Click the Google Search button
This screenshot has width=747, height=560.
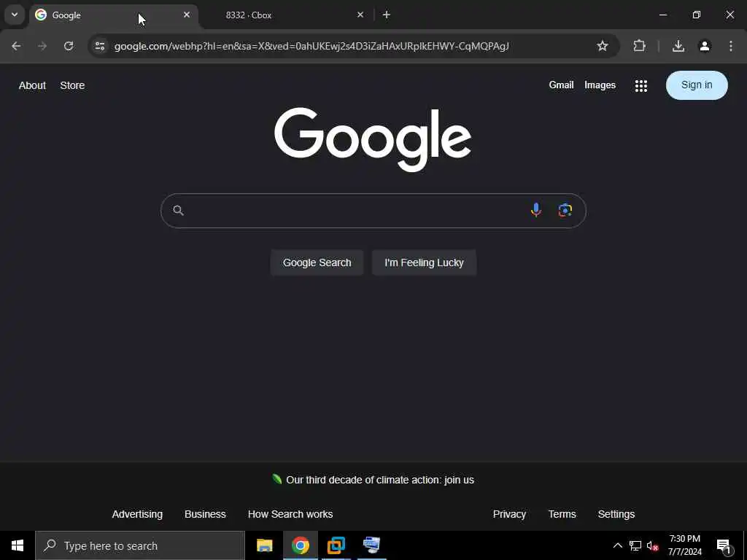(317, 262)
